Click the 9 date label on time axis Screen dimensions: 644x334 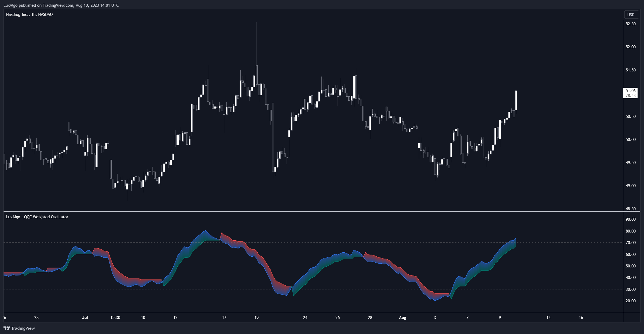pyautogui.click(x=500, y=318)
